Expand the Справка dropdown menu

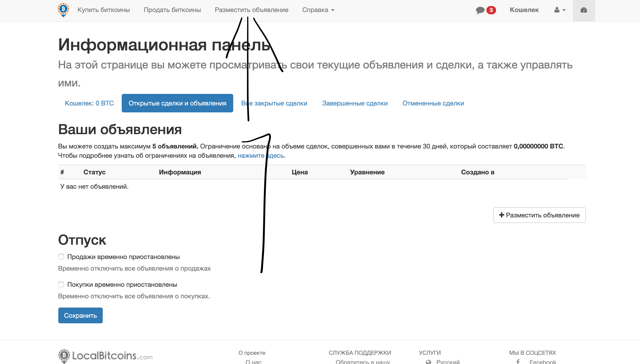click(318, 10)
